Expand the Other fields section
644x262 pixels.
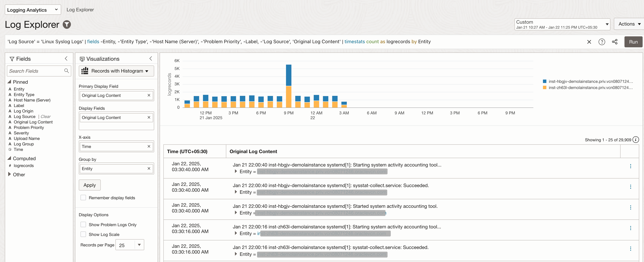(x=9, y=174)
